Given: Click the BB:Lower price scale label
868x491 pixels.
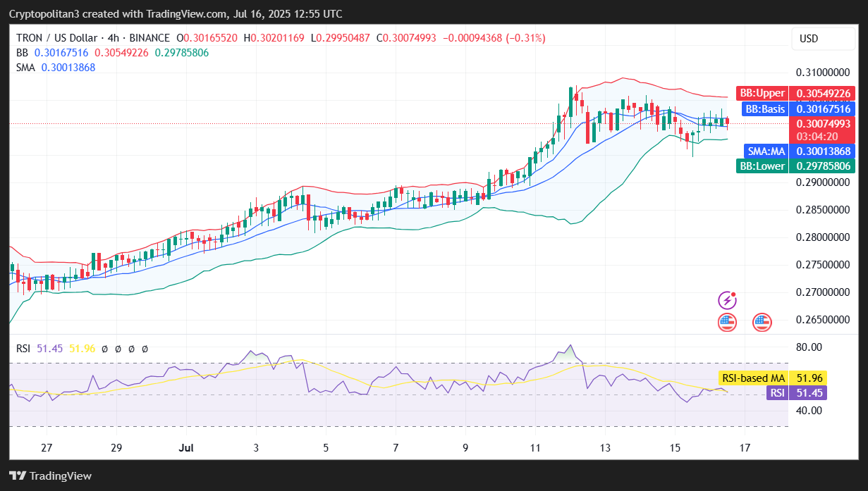Looking at the screenshot, I should (762, 166).
